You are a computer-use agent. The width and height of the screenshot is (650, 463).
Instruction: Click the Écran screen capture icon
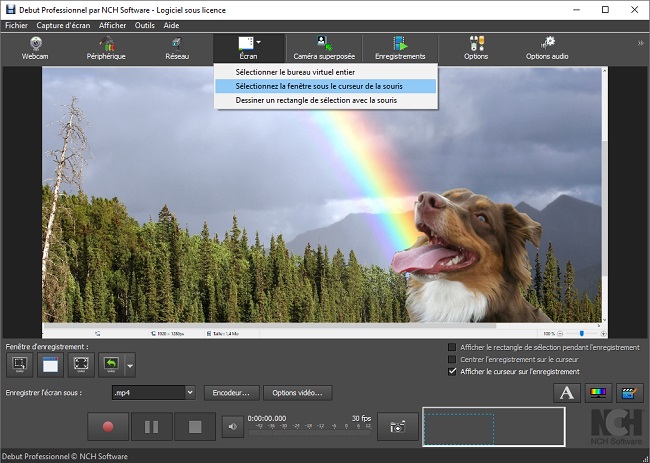(246, 44)
